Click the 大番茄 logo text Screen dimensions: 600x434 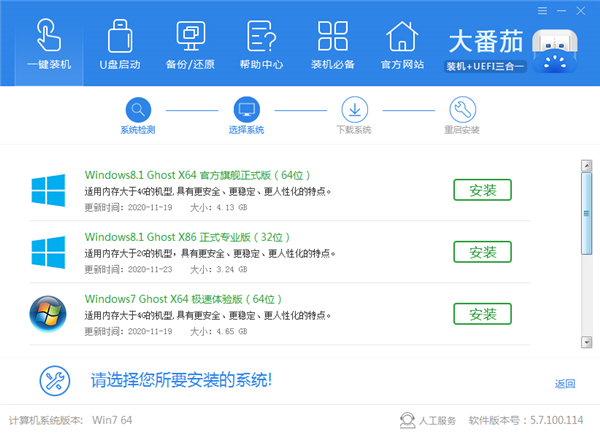(486, 41)
